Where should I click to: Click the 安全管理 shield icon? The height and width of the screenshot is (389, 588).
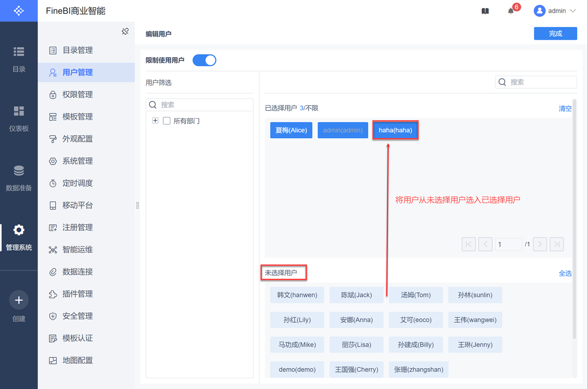[53, 316]
